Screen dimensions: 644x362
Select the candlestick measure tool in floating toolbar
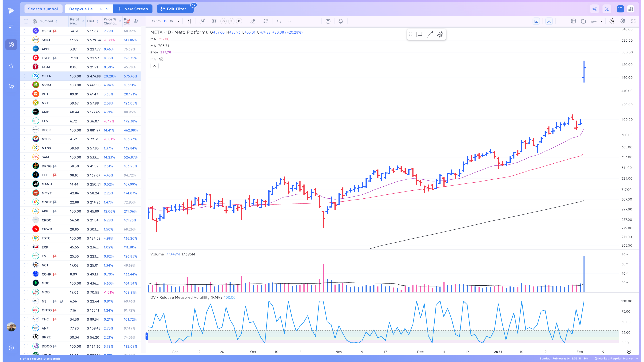(440, 34)
